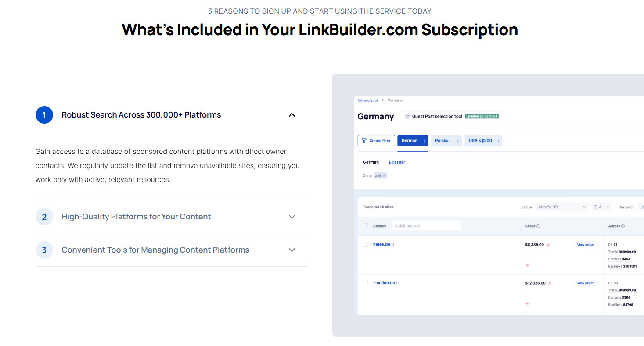Click the funnel icon in Create filter
Image resolution: width=644 pixels, height=346 pixels.
click(364, 141)
